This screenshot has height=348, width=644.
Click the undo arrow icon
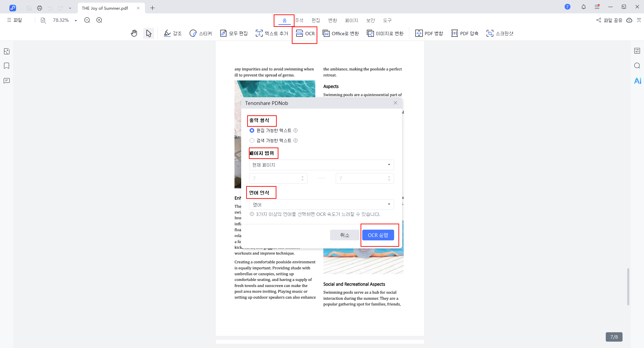click(50, 8)
